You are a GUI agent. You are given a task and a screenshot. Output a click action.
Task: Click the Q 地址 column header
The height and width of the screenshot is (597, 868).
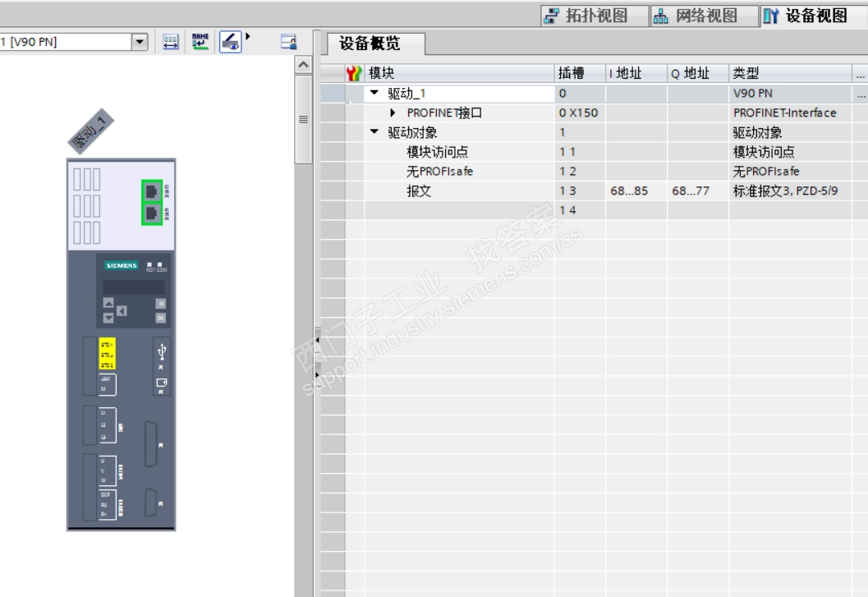point(698,73)
